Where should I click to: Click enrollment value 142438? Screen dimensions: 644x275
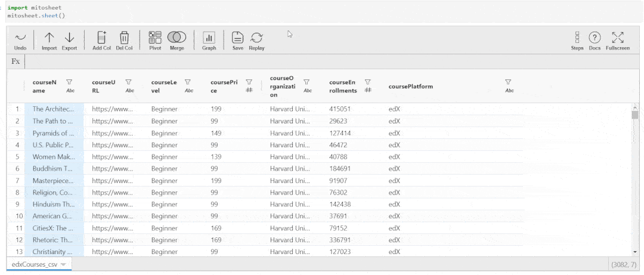coord(340,204)
